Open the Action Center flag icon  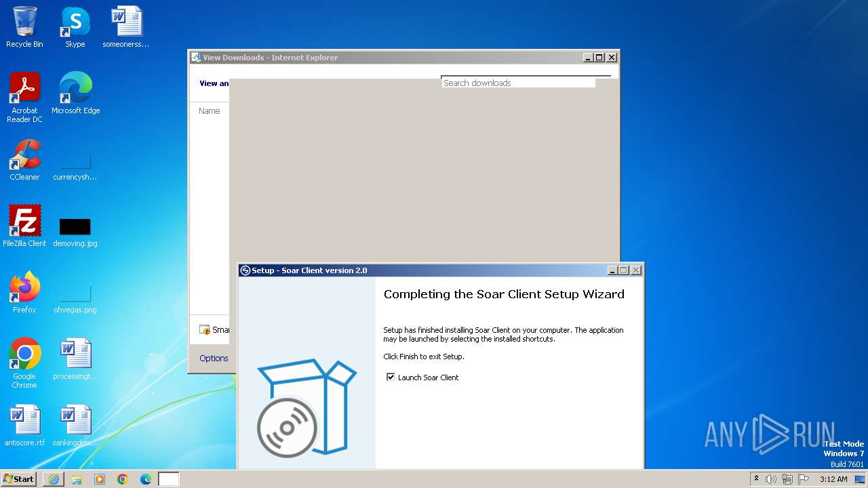click(804, 479)
